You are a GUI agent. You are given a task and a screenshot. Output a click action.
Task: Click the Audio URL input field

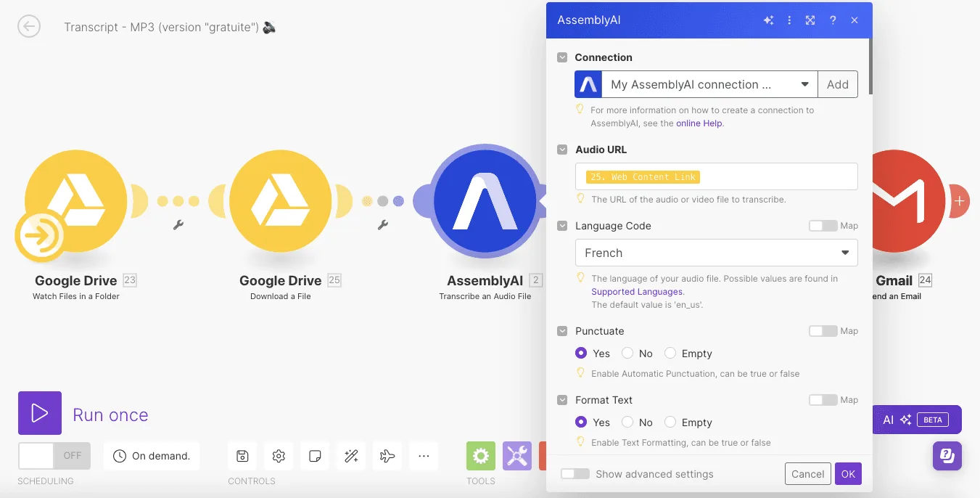[x=717, y=176]
